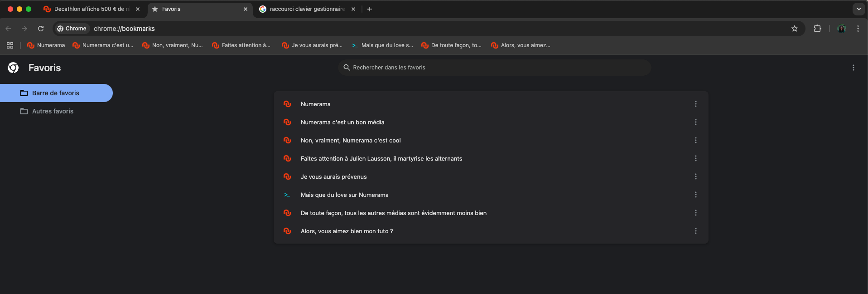Open the apps grid in bookmarks bar
Image resolution: width=868 pixels, height=294 pixels.
click(x=10, y=45)
